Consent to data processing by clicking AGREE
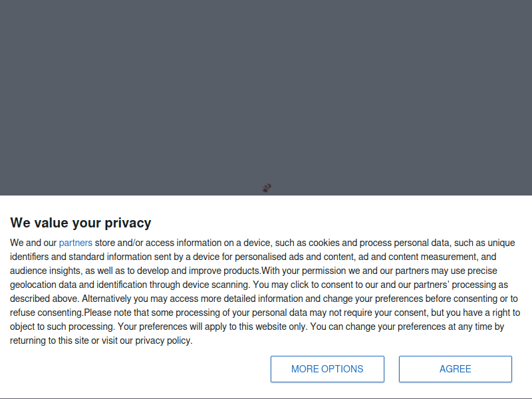The height and width of the screenshot is (399, 532). click(455, 369)
